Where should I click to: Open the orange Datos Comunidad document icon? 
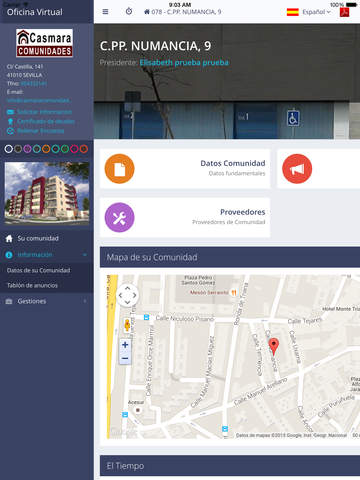coord(119,169)
